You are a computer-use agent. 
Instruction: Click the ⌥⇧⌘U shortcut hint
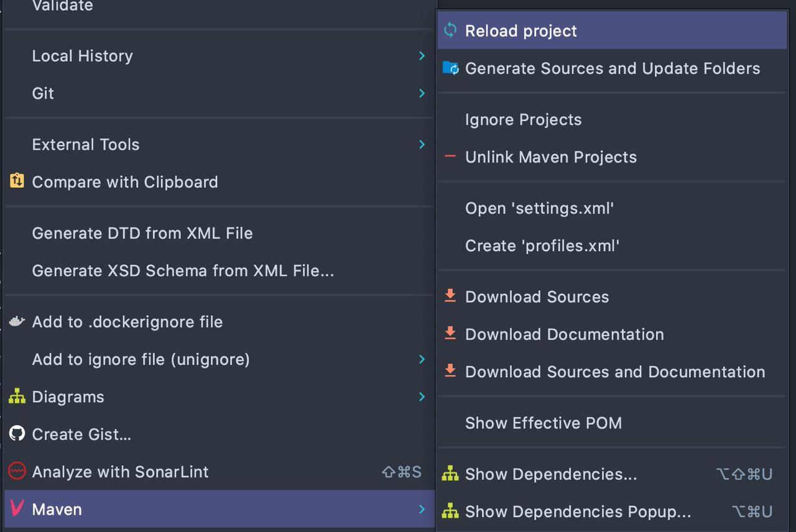click(744, 474)
